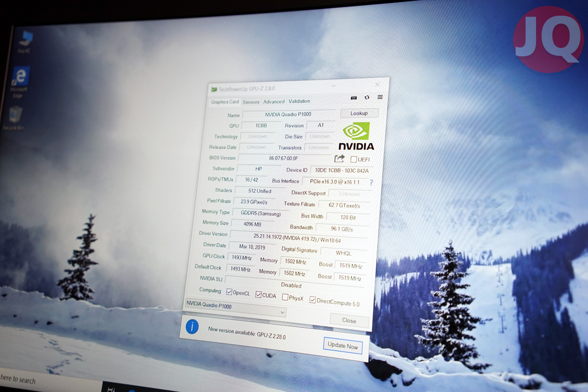Click the Digital Signature WHQL field
Image resolution: width=588 pixels, height=392 pixels.
click(x=343, y=253)
